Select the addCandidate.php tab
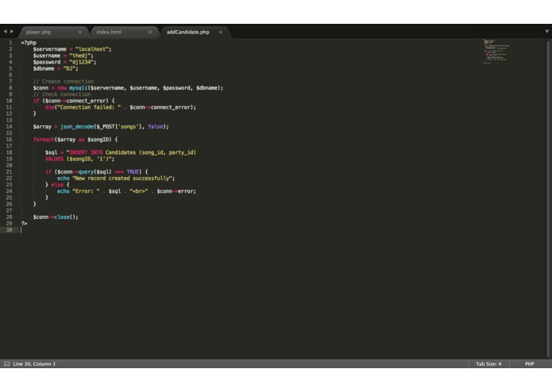Screen dimensions: 552x392 click(x=187, y=32)
